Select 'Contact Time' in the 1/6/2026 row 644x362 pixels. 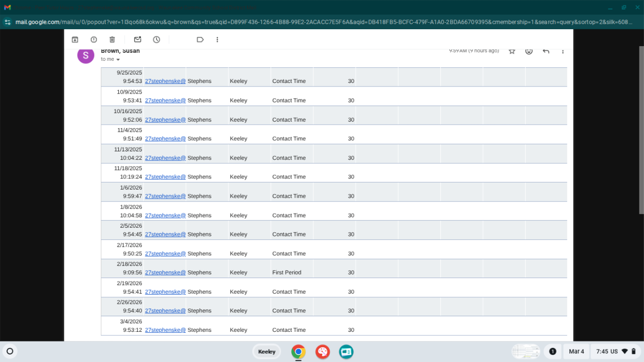[x=289, y=196]
